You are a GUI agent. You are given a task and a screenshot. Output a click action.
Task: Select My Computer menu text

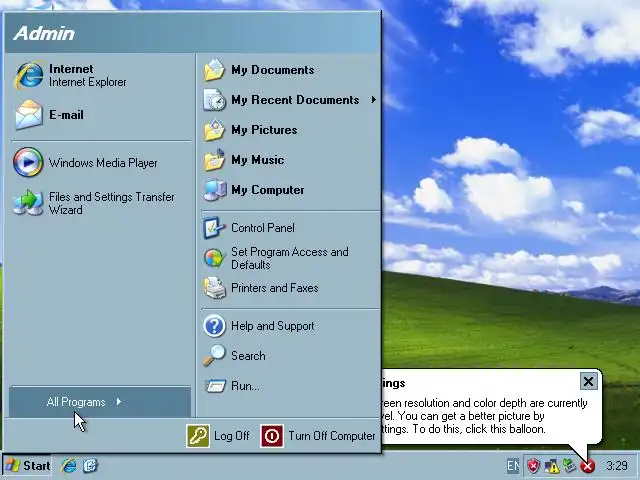[268, 190]
